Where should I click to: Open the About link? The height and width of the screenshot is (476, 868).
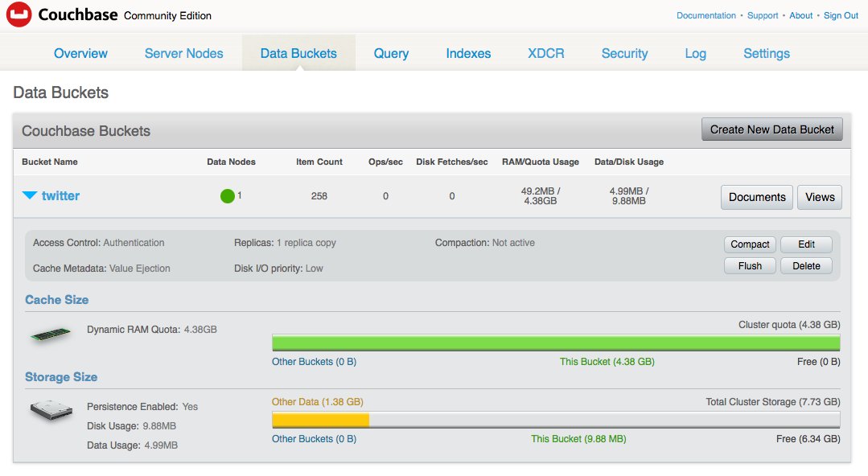[801, 15]
